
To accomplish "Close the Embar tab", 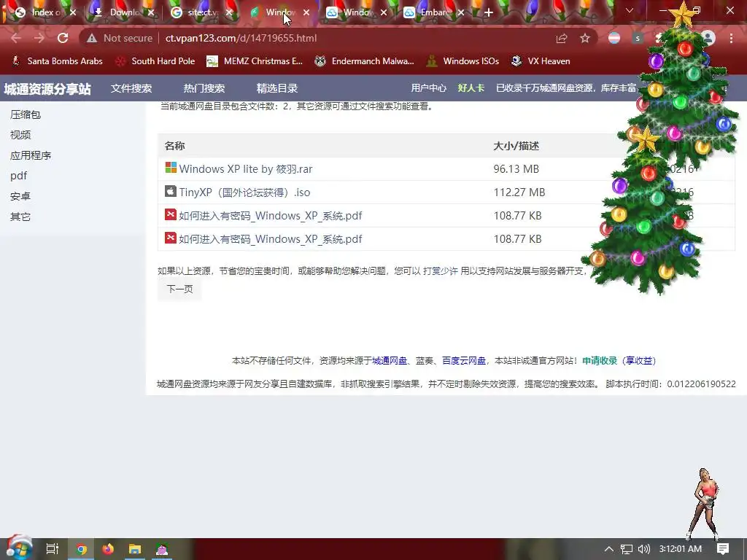I will point(461,12).
